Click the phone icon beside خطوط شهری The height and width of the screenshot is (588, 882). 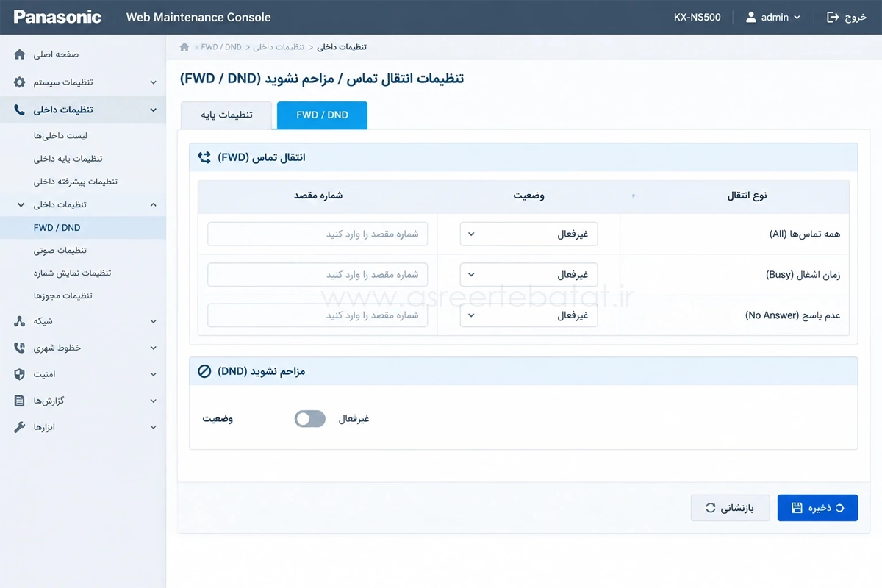point(20,348)
